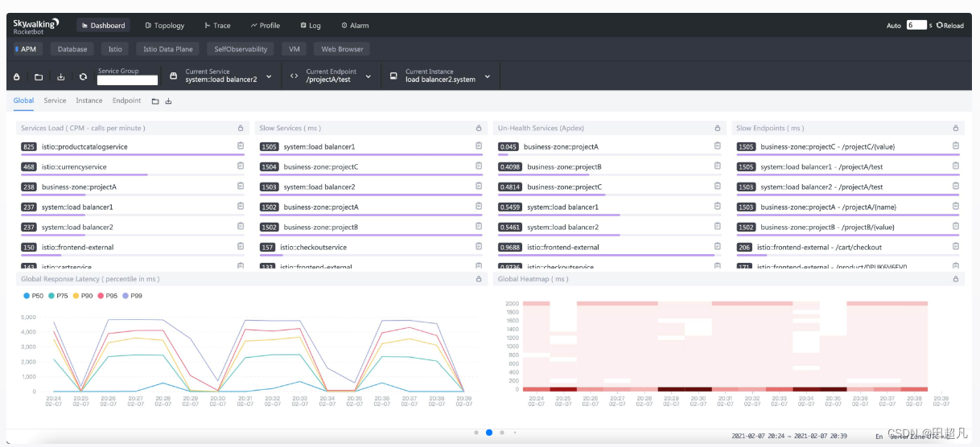Click system::load balancer2 in Slow Services list
This screenshot has width=980, height=447.
click(319, 187)
